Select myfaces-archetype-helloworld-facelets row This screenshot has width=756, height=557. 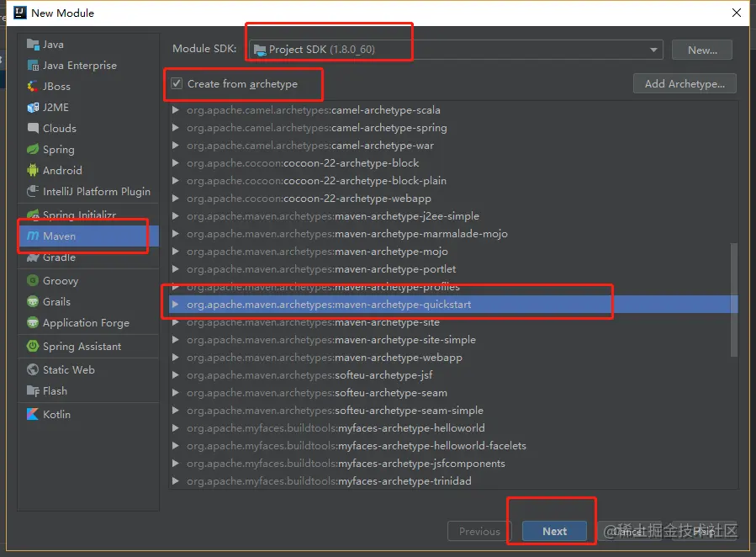(453, 446)
